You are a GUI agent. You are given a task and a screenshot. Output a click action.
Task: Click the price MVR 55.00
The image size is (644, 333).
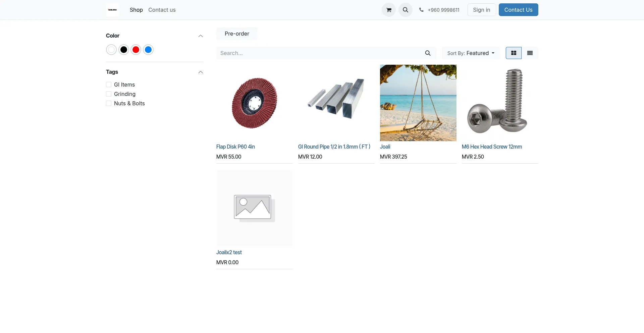(x=229, y=157)
